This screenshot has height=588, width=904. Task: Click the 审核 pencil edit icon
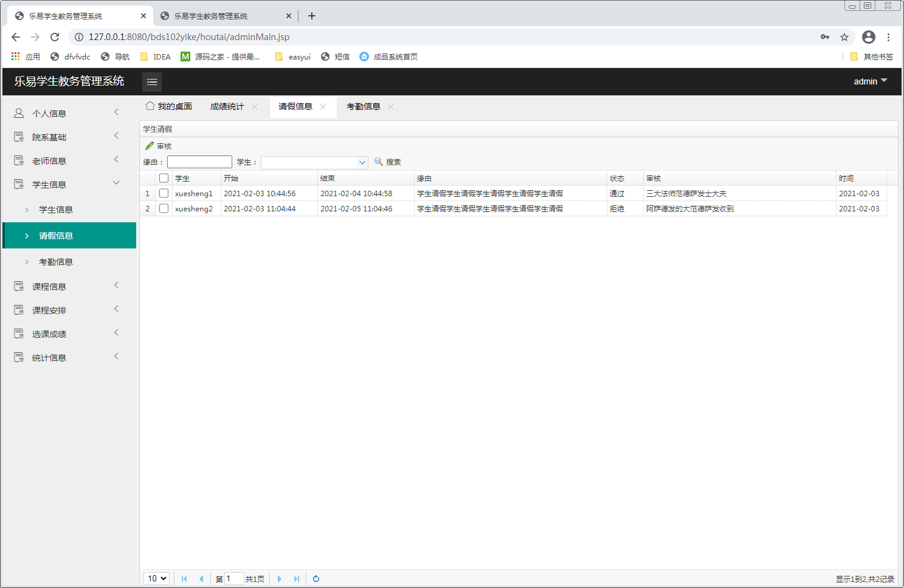click(150, 146)
